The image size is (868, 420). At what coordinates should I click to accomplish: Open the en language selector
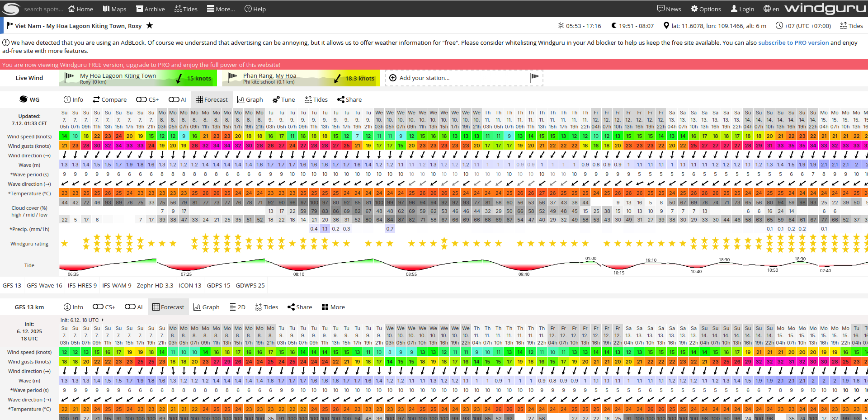pos(771,9)
